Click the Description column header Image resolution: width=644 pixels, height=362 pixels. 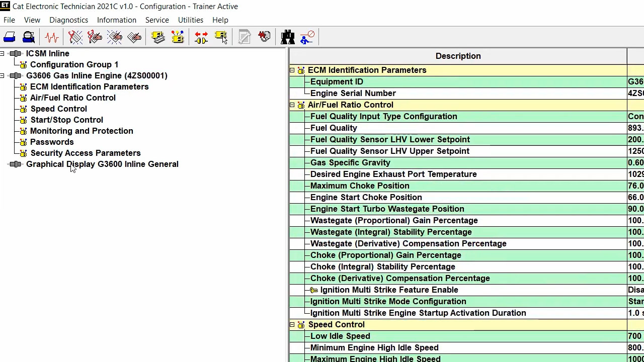[458, 56]
